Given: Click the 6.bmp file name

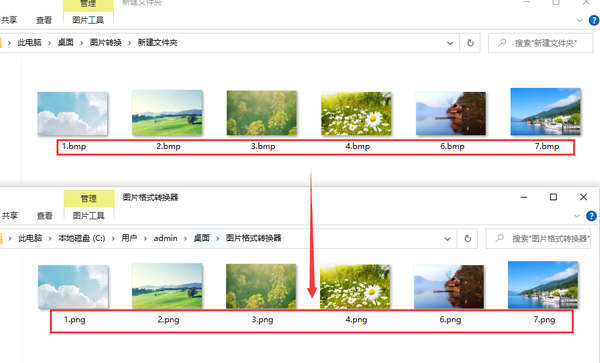Looking at the screenshot, I should 452,146.
